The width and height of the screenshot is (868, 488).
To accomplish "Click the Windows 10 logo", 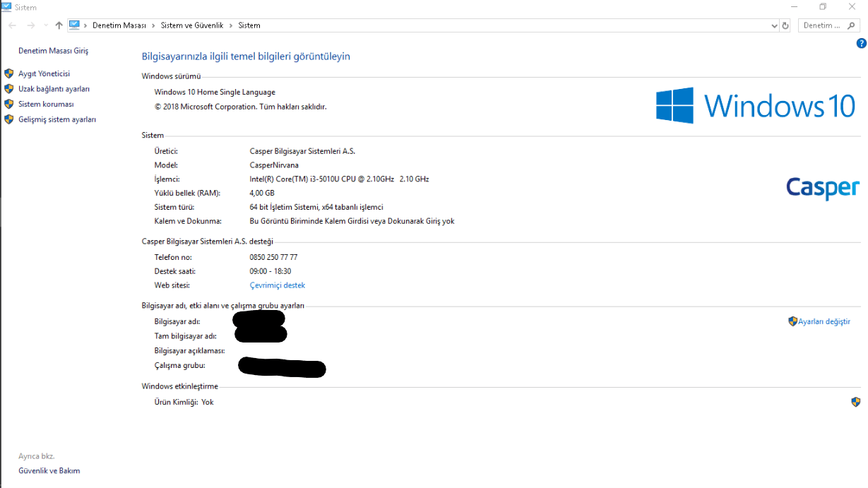I will pos(756,105).
